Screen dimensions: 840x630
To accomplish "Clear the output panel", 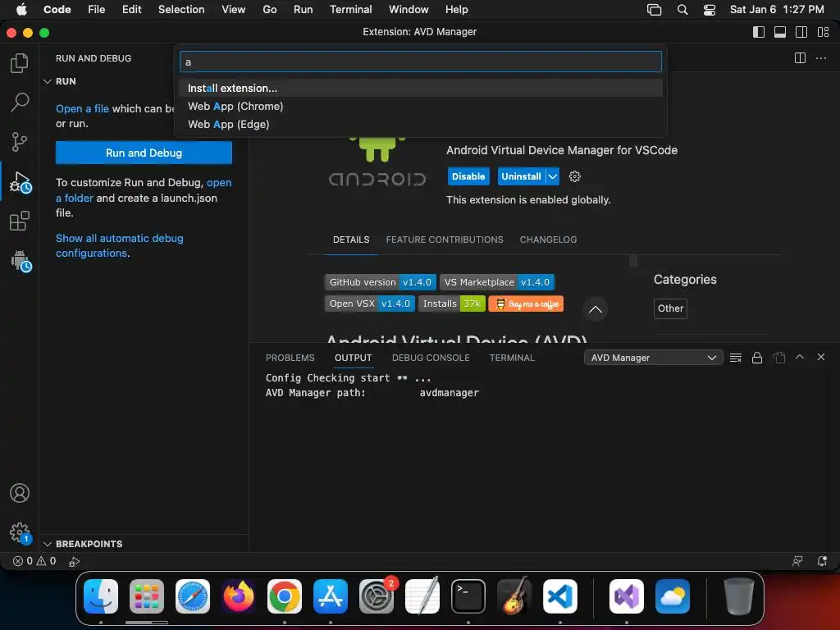I will pyautogui.click(x=736, y=358).
